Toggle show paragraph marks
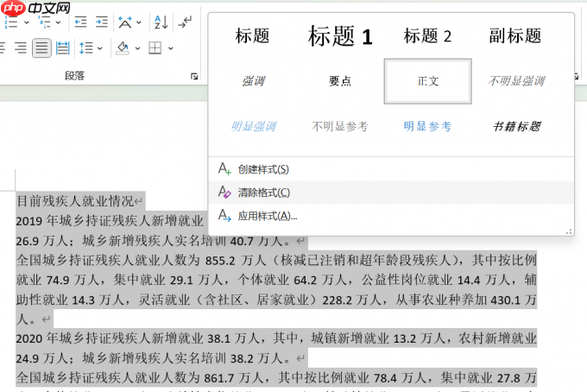This screenshot has width=587, height=392. click(x=185, y=22)
